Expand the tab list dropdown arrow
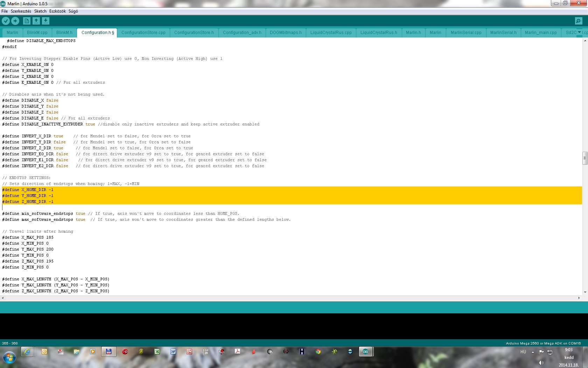The image size is (588, 368). pos(579,32)
